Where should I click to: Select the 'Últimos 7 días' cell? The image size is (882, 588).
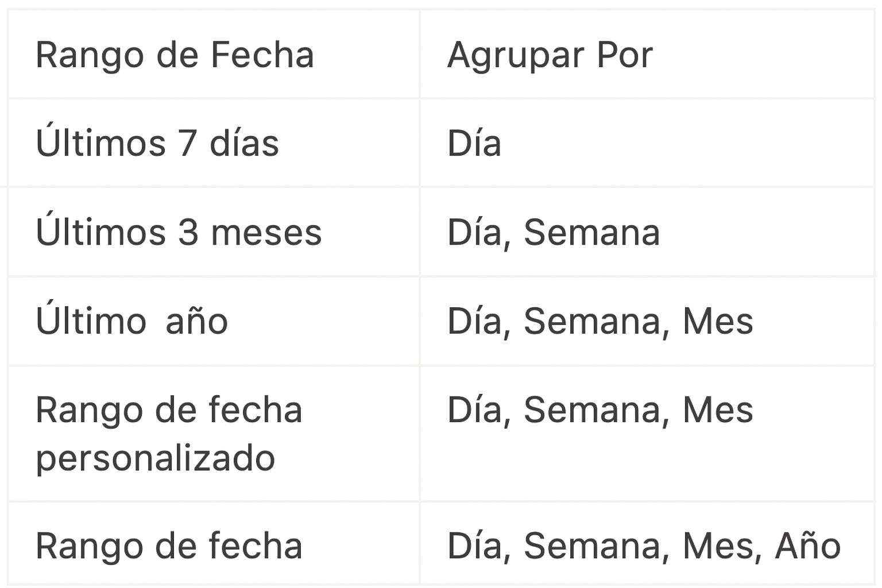[214, 144]
